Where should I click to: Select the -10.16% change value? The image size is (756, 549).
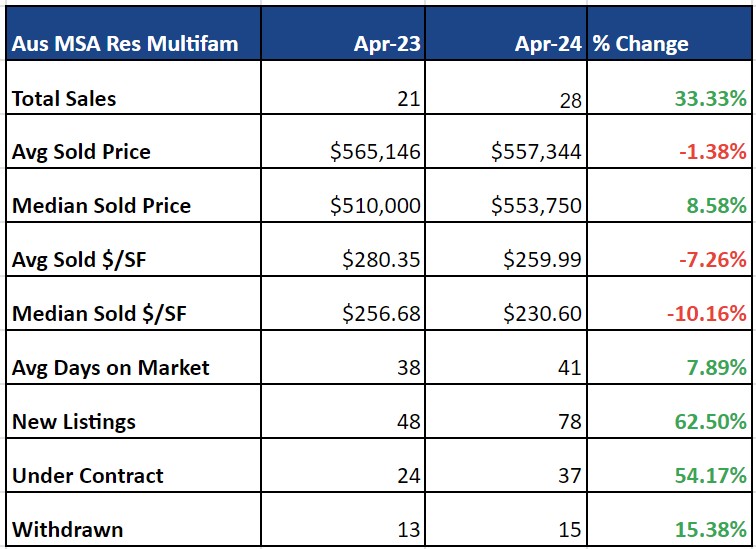click(706, 314)
